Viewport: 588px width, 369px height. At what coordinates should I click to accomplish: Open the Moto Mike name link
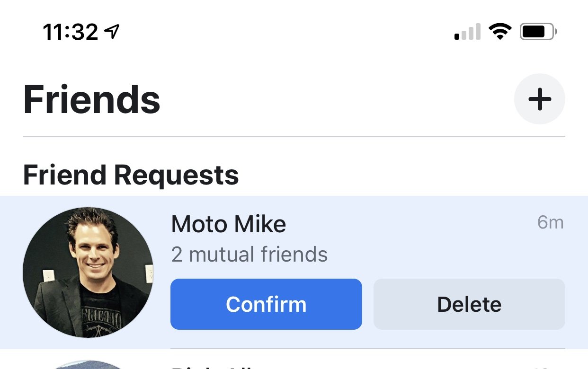tap(229, 224)
